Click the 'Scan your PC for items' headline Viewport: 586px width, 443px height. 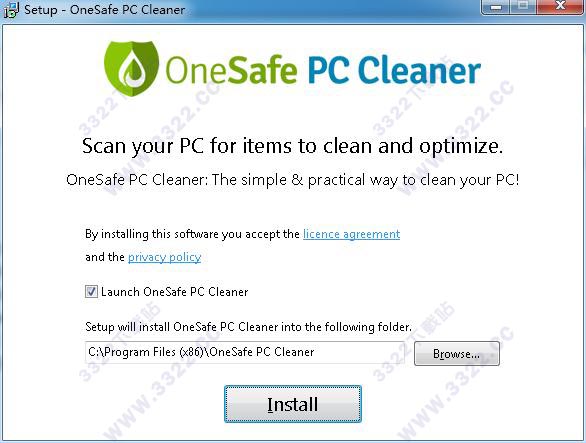click(292, 146)
